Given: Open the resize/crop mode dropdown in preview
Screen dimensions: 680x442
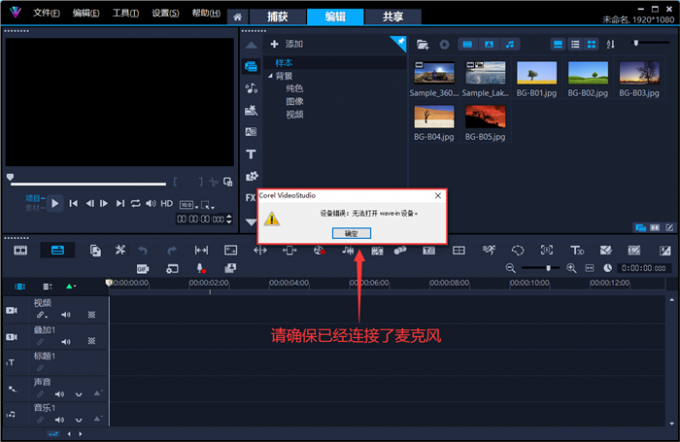Looking at the screenshot, I should click(x=208, y=205).
